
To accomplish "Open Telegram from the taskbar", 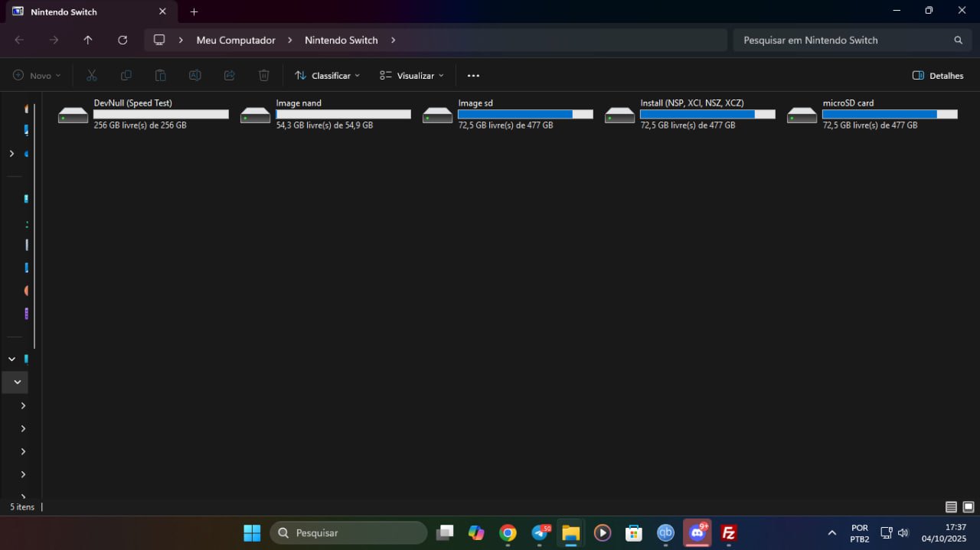I will [541, 532].
